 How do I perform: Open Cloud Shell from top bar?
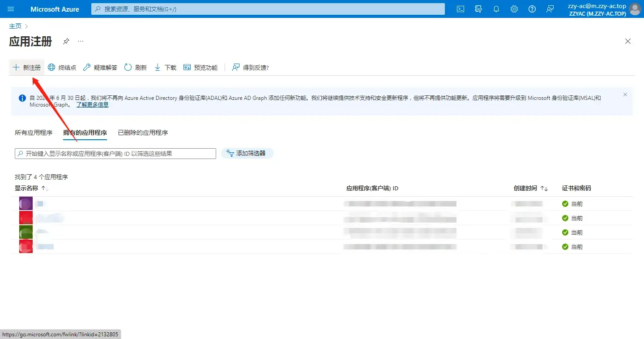coord(461,9)
